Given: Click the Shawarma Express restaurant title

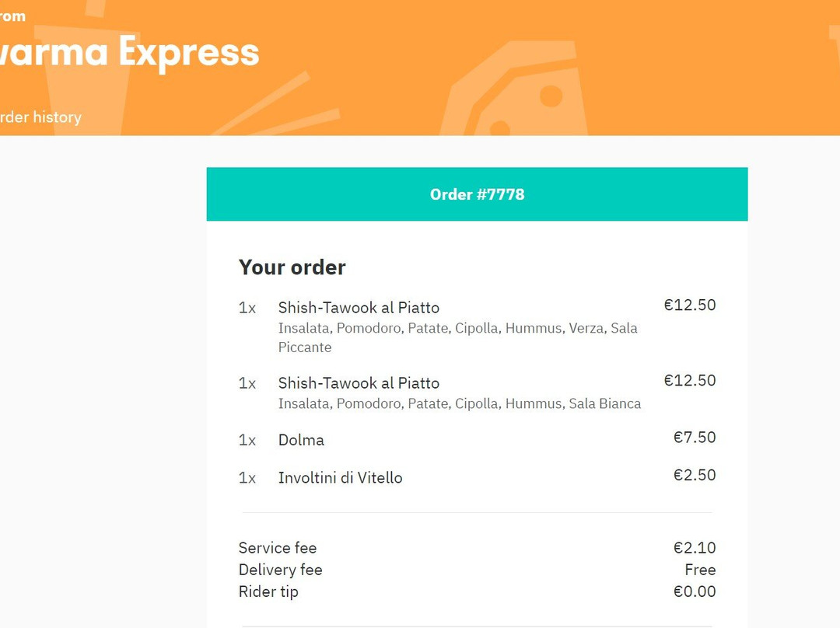Looking at the screenshot, I should click(129, 52).
